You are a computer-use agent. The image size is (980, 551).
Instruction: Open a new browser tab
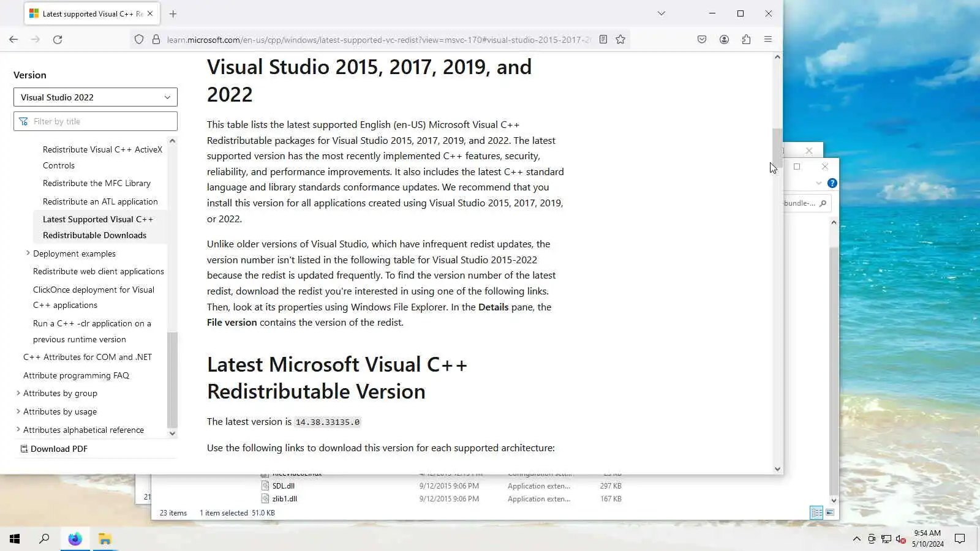[x=173, y=13]
